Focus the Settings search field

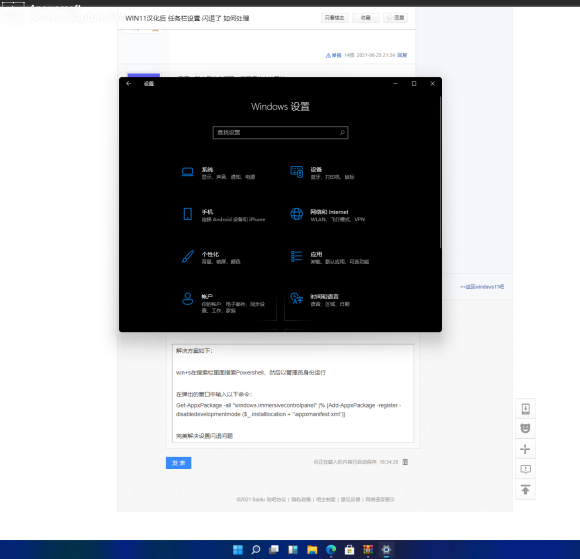[x=280, y=132]
